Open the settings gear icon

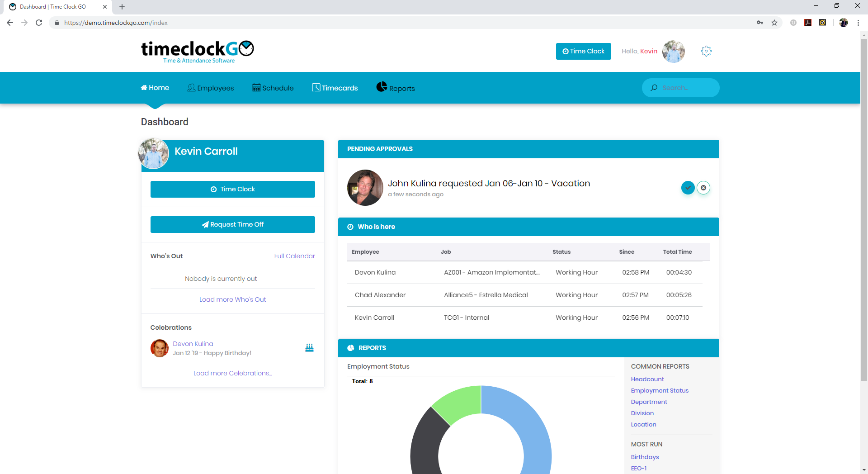tap(706, 51)
